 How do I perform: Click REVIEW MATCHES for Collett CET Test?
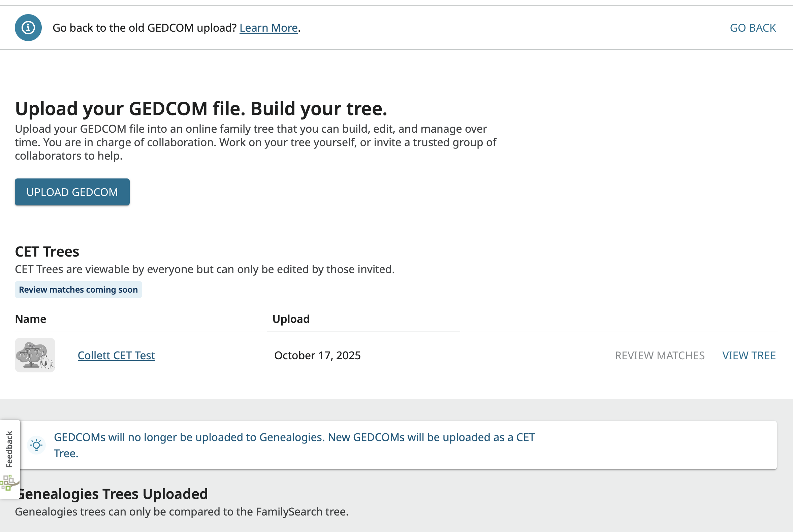[x=659, y=355]
